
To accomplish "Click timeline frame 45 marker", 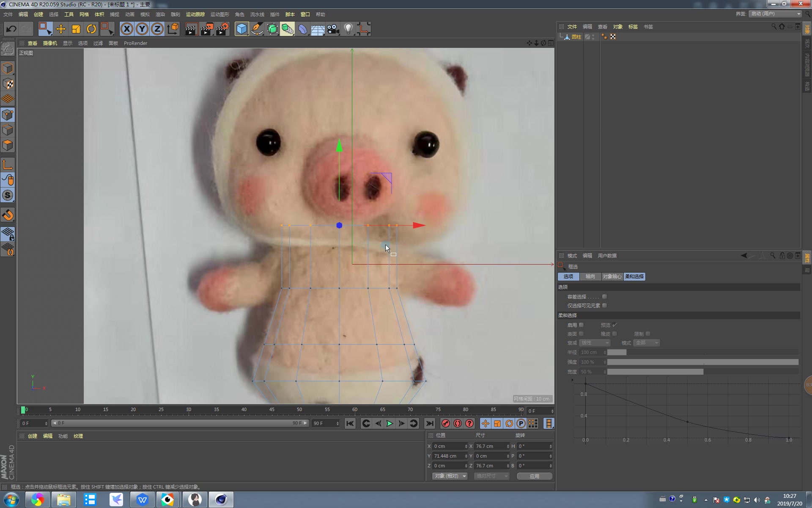I will (x=272, y=410).
